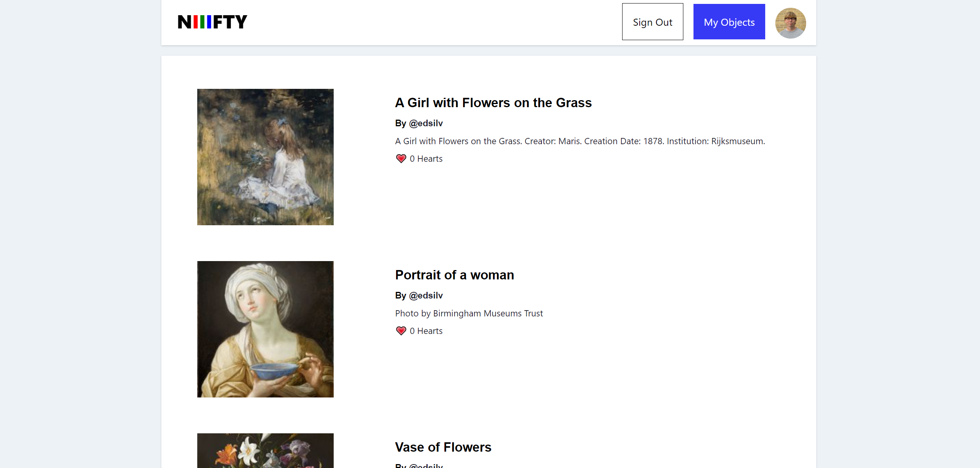Screen dimensions: 980x468
Task: Open the user profile avatar
Action: tap(791, 23)
